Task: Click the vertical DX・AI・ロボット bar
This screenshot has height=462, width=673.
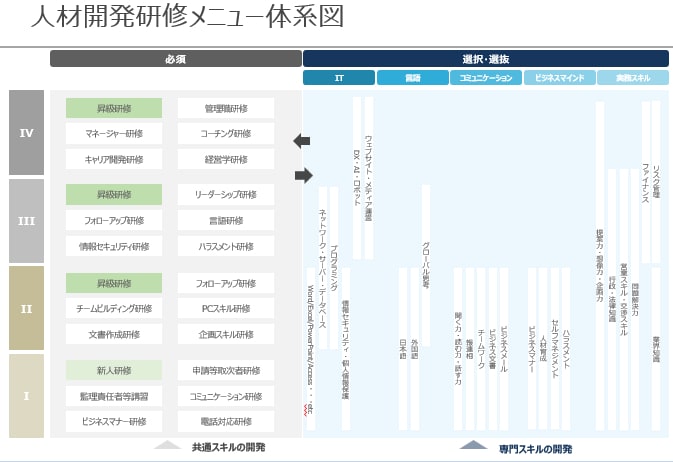Action: pos(357,178)
